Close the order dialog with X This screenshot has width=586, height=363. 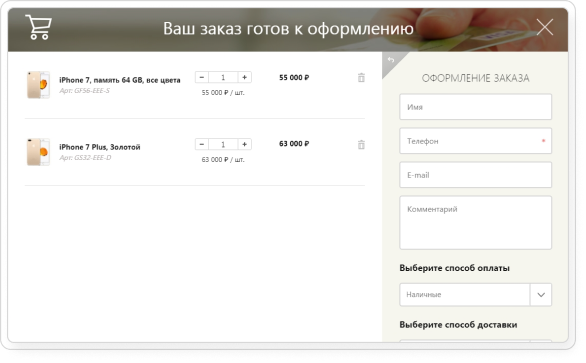coord(545,27)
